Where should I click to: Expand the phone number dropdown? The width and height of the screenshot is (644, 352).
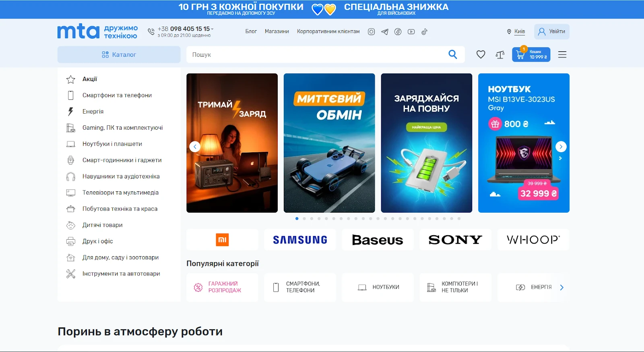[x=212, y=29]
